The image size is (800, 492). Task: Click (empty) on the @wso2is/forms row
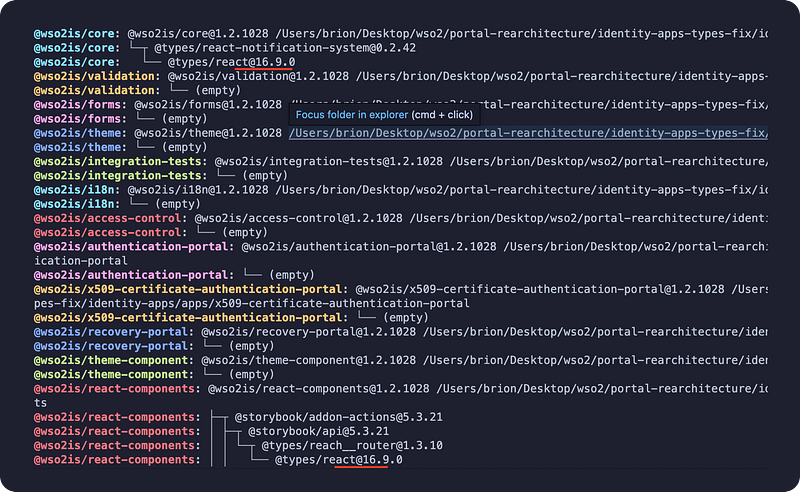[185, 119]
